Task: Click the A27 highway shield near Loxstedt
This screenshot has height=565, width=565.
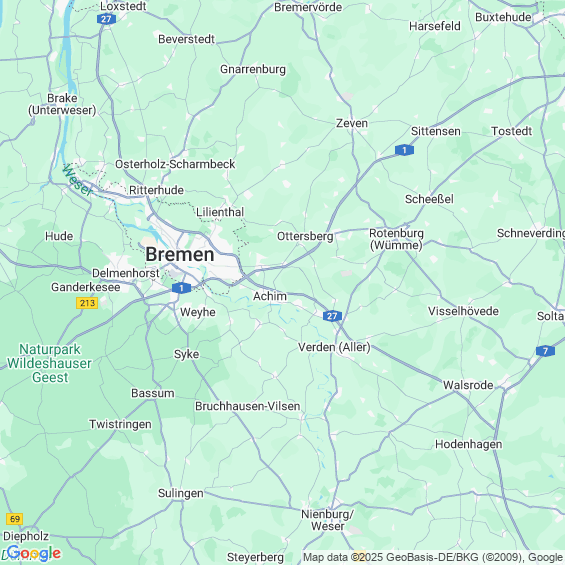Action: (x=106, y=19)
